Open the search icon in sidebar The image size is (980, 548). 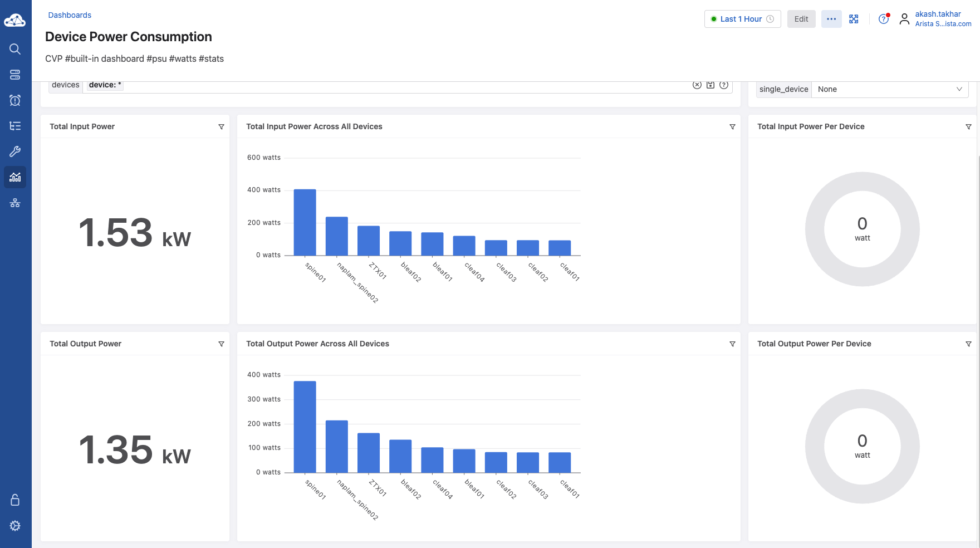pyautogui.click(x=15, y=49)
